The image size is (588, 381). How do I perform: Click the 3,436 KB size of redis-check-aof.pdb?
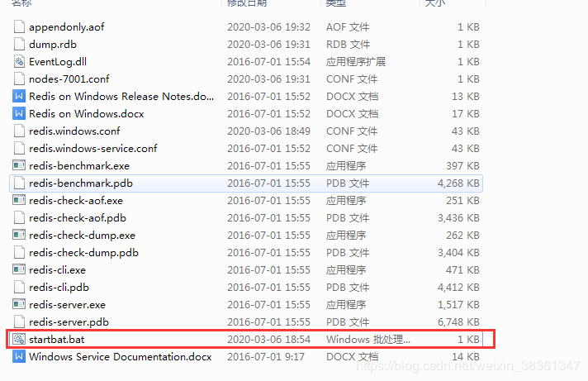click(x=458, y=218)
